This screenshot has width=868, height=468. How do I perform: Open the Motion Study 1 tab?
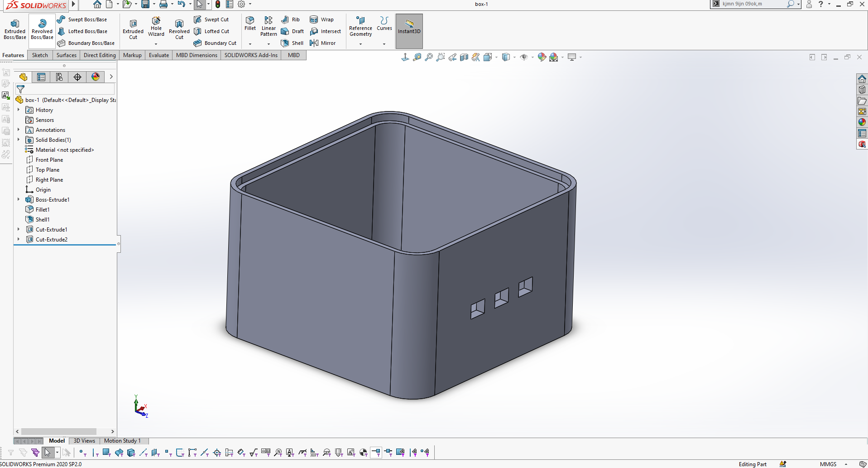coord(122,441)
